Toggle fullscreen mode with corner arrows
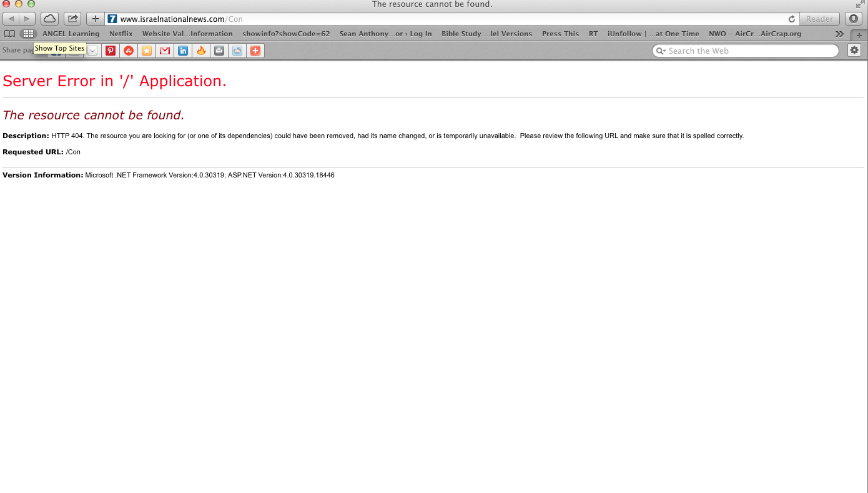The image size is (868, 493). (860, 4)
